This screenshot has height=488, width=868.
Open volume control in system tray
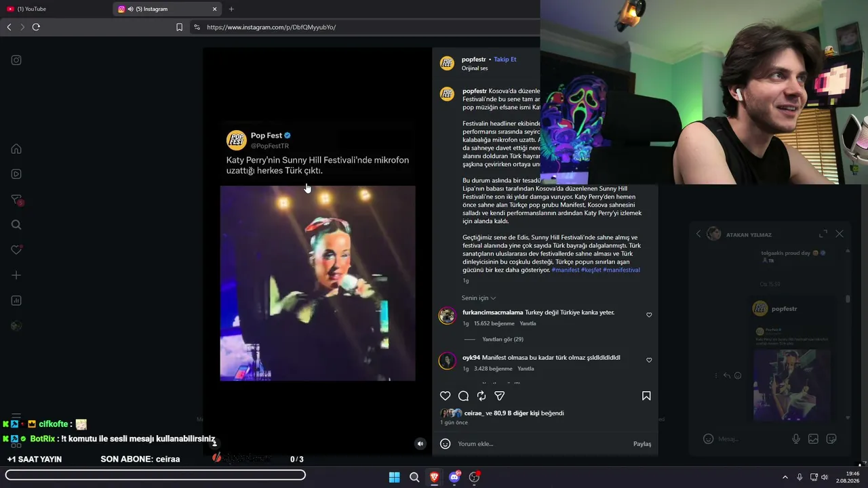[x=825, y=477]
